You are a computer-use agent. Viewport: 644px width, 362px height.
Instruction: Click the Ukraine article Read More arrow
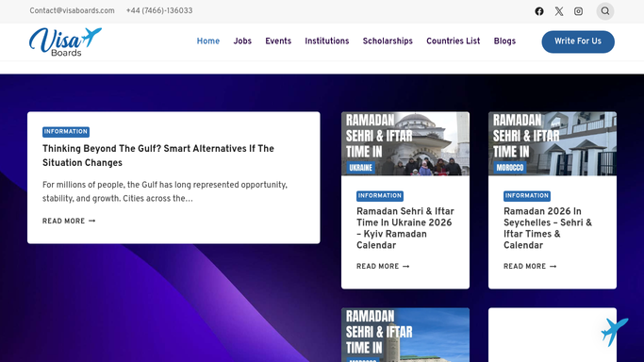click(405, 267)
